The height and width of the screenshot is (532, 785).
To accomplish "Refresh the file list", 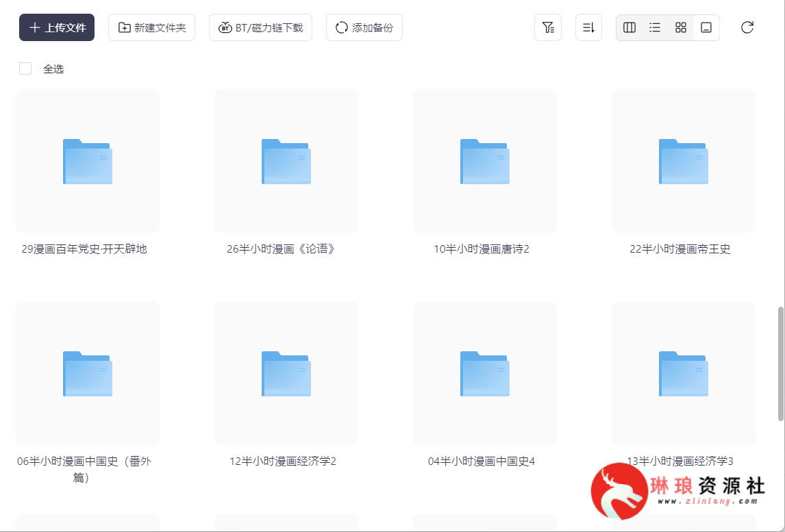I will click(747, 27).
